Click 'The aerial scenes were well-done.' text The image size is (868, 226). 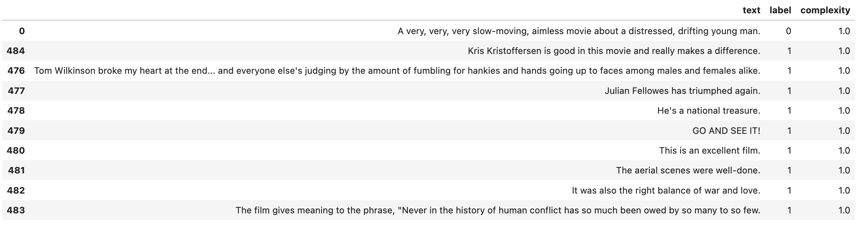click(x=688, y=170)
